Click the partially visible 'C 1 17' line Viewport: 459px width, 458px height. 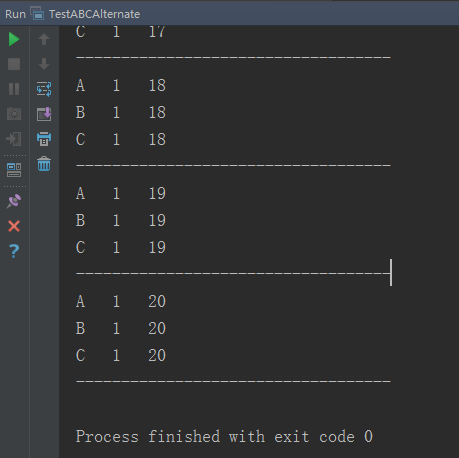point(121,32)
